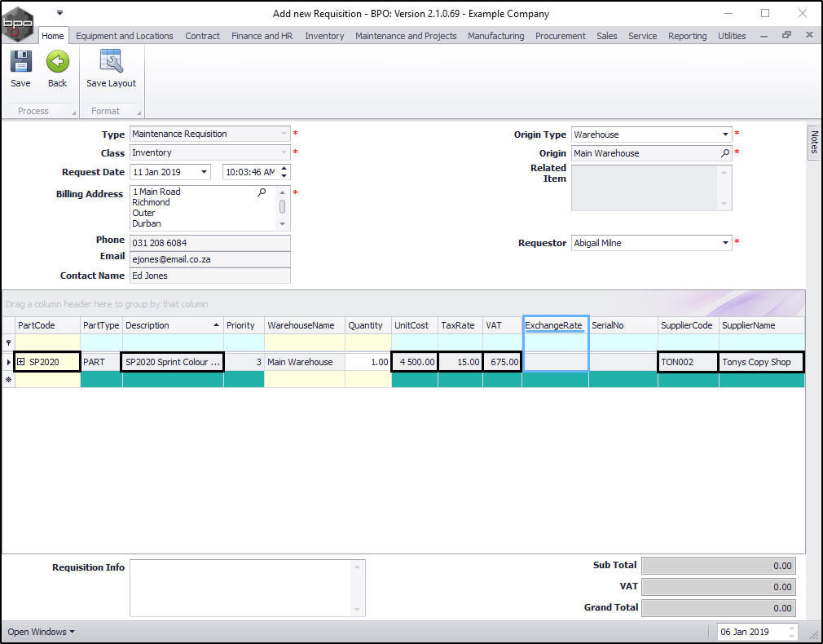Image resolution: width=823 pixels, height=644 pixels.
Task: Open the Format group dialog launcher
Action: click(x=139, y=112)
